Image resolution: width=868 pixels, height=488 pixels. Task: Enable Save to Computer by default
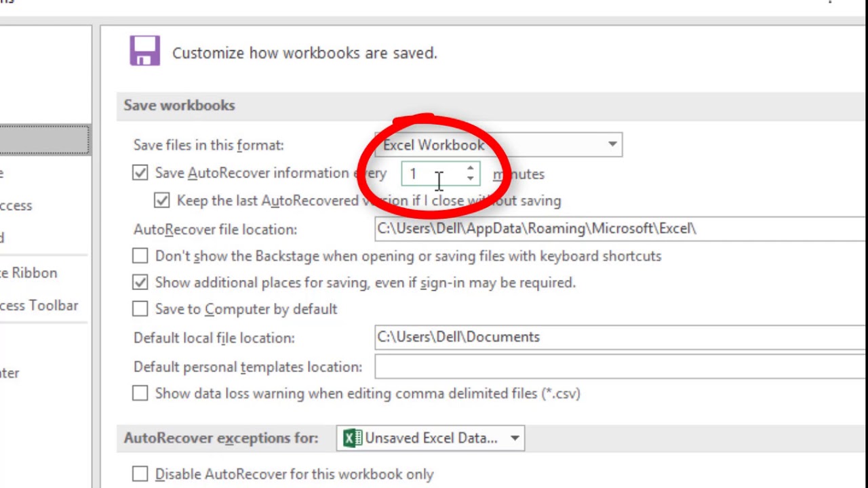click(140, 308)
